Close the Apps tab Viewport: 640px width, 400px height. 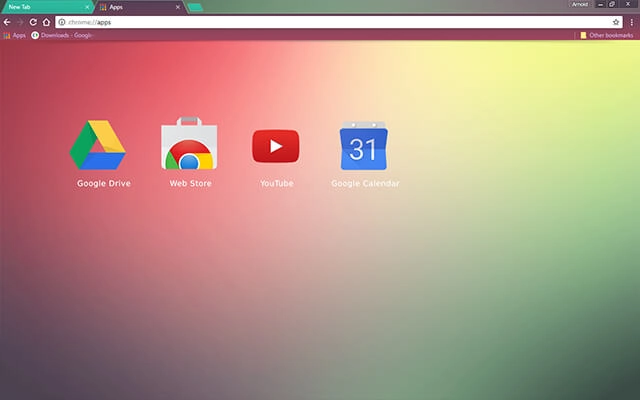pyautogui.click(x=178, y=7)
